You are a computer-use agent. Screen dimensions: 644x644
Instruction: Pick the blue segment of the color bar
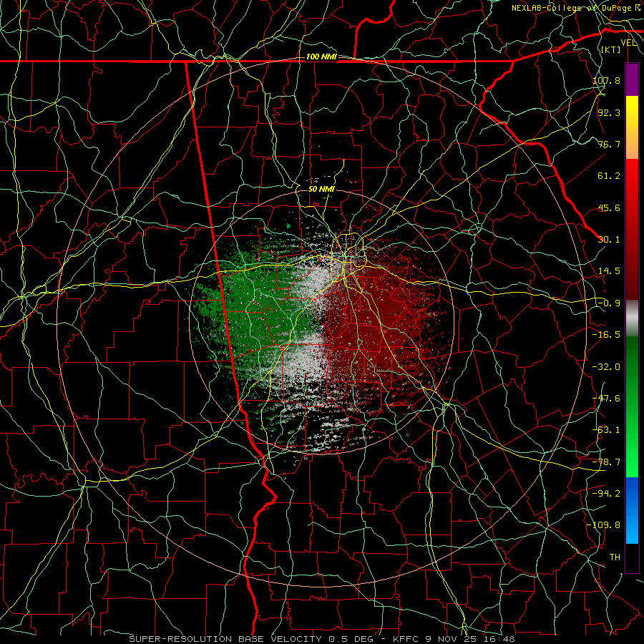click(x=632, y=510)
